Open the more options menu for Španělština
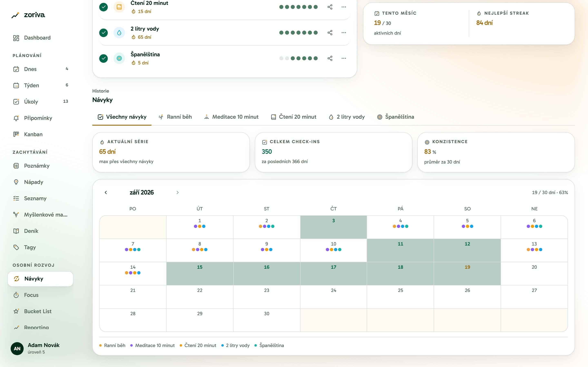The width and height of the screenshot is (588, 367). coord(344,58)
